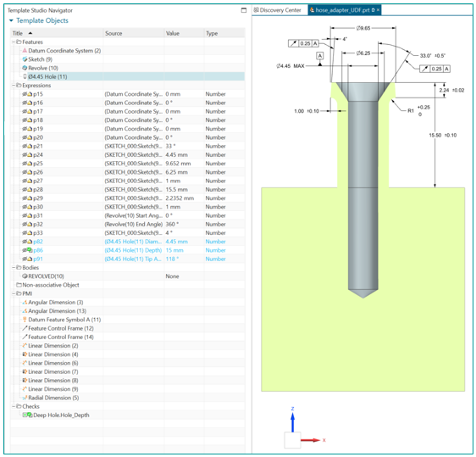The width and height of the screenshot is (476, 457).
Task: Collapse the Expressions folder node
Action: coord(14,86)
